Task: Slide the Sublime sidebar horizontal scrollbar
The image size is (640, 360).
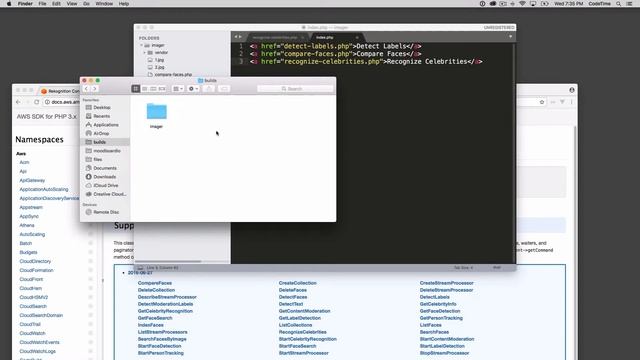Action: pos(168,261)
